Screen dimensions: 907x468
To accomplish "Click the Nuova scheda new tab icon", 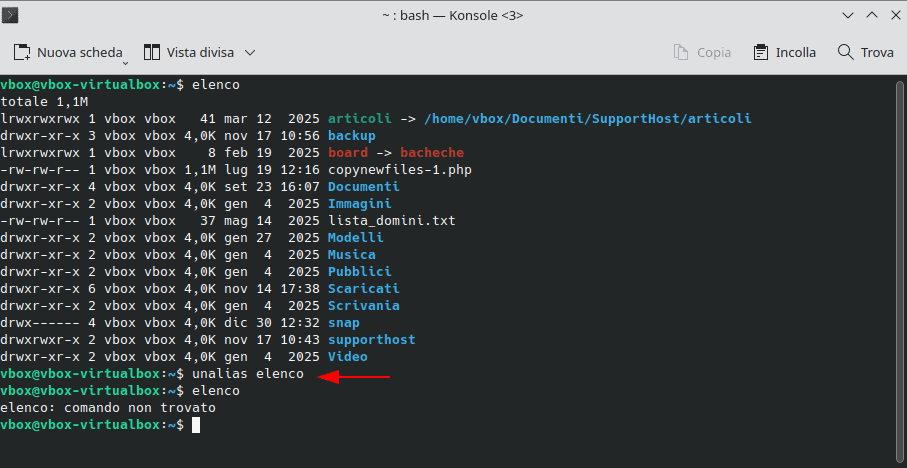I will point(22,52).
